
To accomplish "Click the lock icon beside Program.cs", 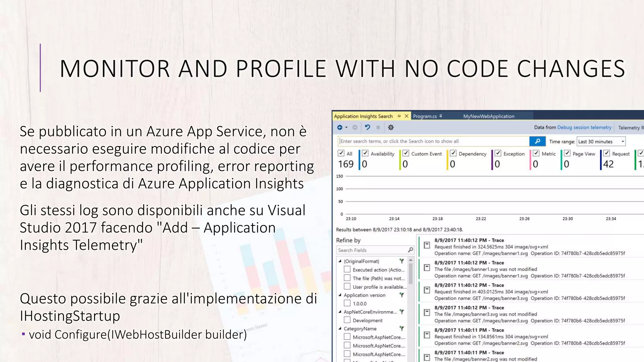I will 441,116.
